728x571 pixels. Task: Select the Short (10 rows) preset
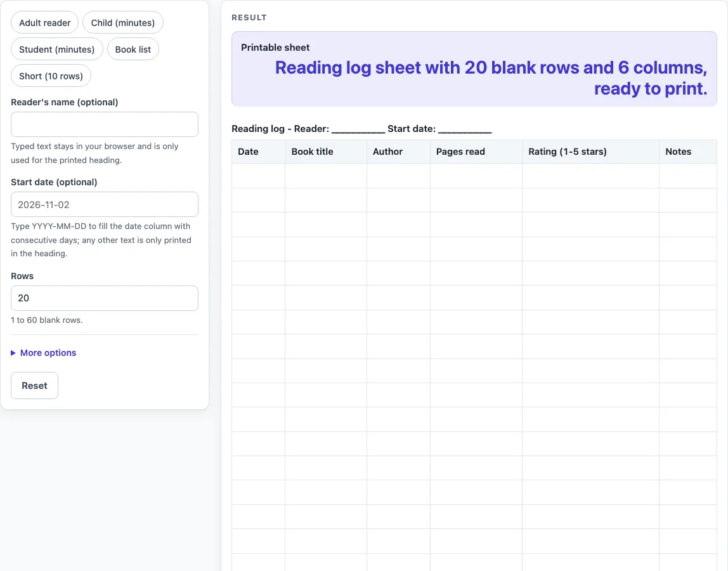(51, 75)
